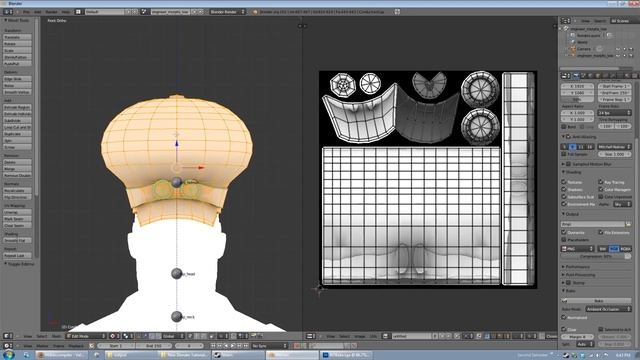The width and height of the screenshot is (640, 360).
Task: Toggle the Overwrite checkbox
Action: point(564,232)
